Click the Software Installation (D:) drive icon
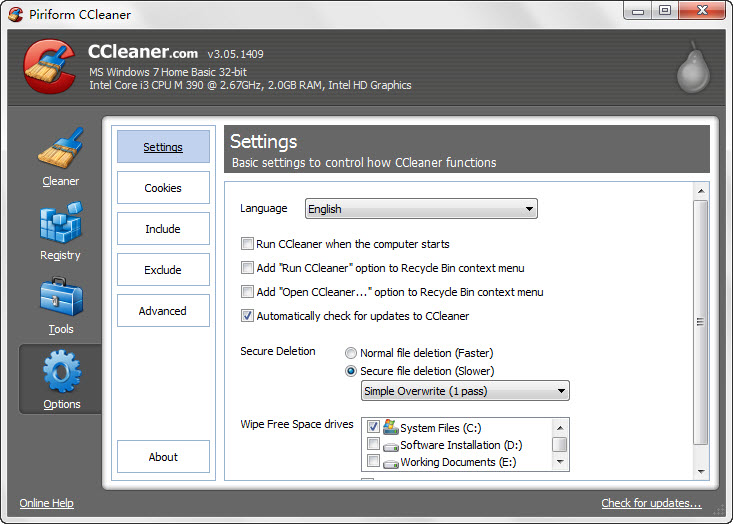This screenshot has height=524, width=733. [390, 446]
